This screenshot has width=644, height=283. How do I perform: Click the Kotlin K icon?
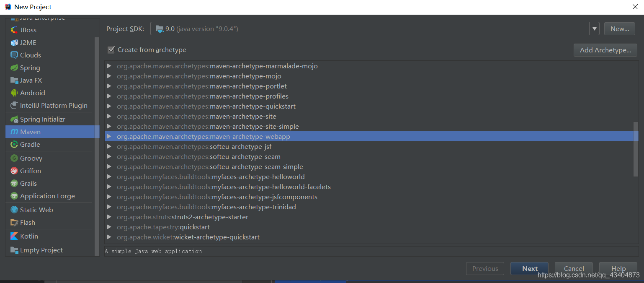point(14,236)
